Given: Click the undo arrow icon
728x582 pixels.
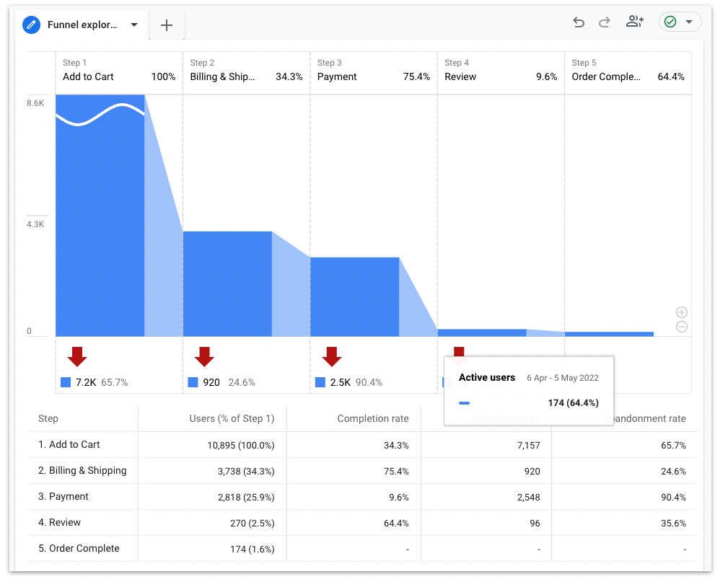Looking at the screenshot, I should point(578,22).
